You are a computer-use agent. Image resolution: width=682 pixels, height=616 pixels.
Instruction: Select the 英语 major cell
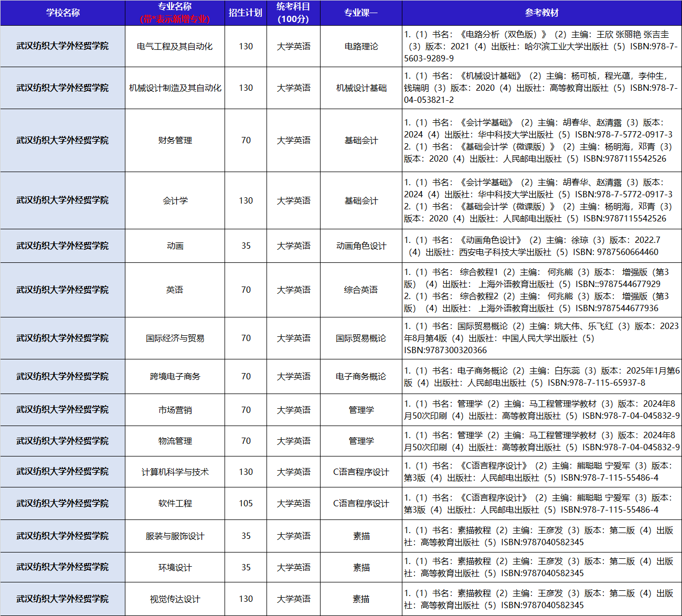175,290
